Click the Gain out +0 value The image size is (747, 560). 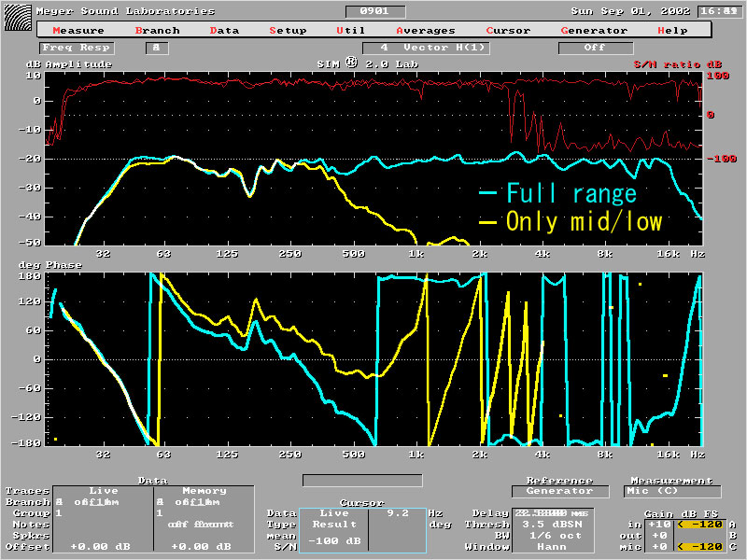pos(659,536)
